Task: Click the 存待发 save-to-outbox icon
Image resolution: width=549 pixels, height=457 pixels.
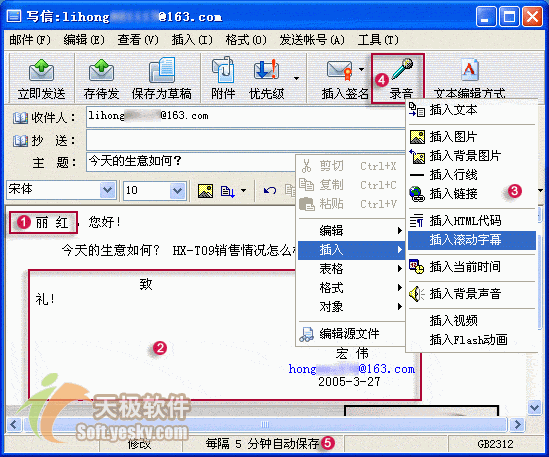Action: 102,70
